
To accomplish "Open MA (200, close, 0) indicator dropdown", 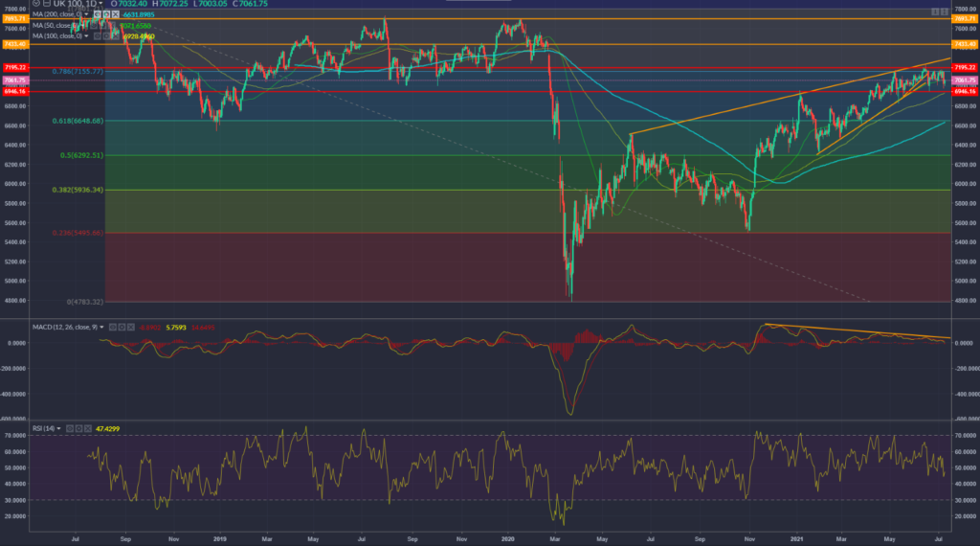I will (86, 14).
